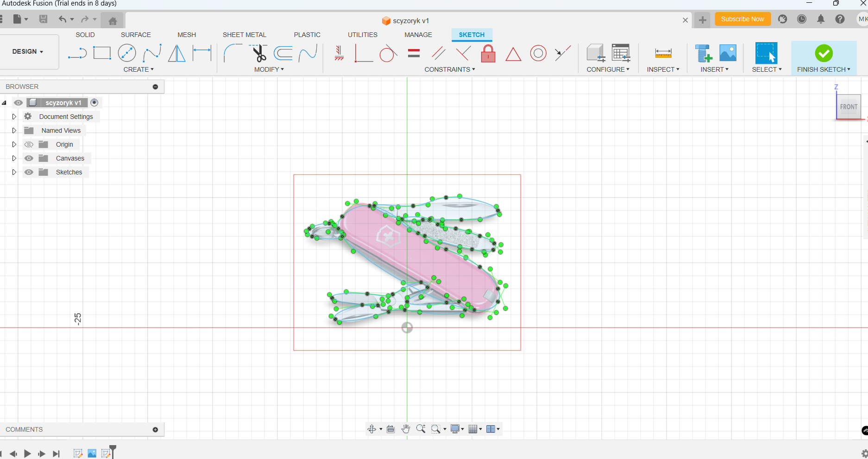Select the Fit Point Spline tool
Image resolution: width=868 pixels, height=459 pixels.
pos(152,53)
